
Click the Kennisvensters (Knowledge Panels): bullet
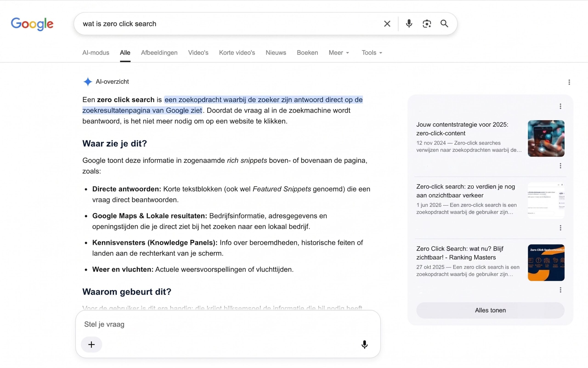227,248
